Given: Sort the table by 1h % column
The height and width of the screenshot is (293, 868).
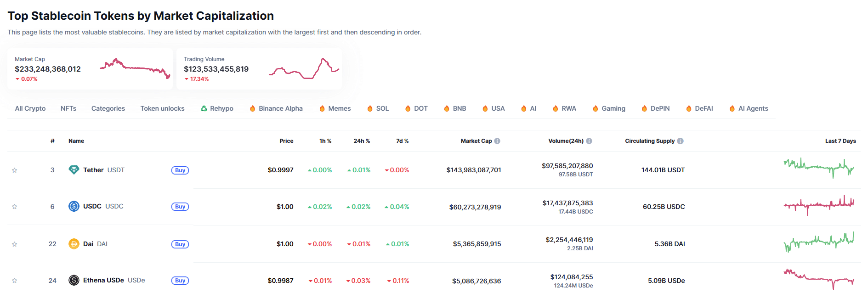Looking at the screenshot, I should tap(325, 141).
